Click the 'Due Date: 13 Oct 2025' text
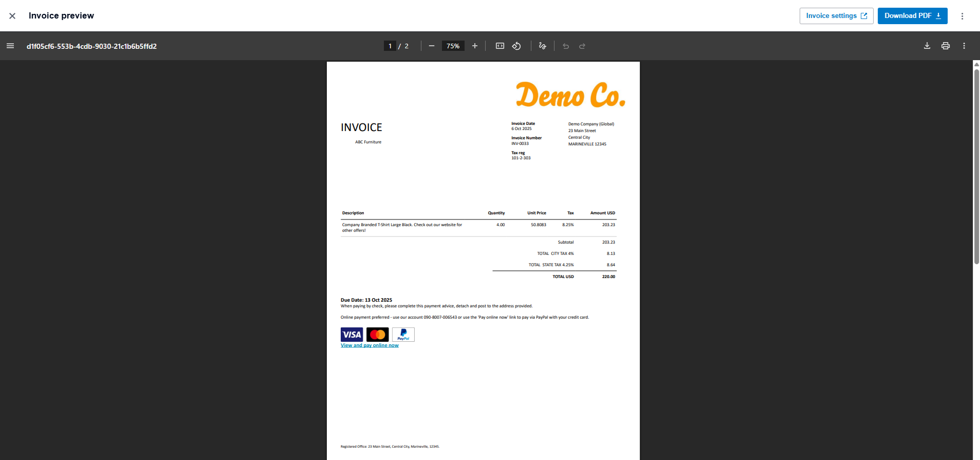The width and height of the screenshot is (980, 460). [x=366, y=300]
